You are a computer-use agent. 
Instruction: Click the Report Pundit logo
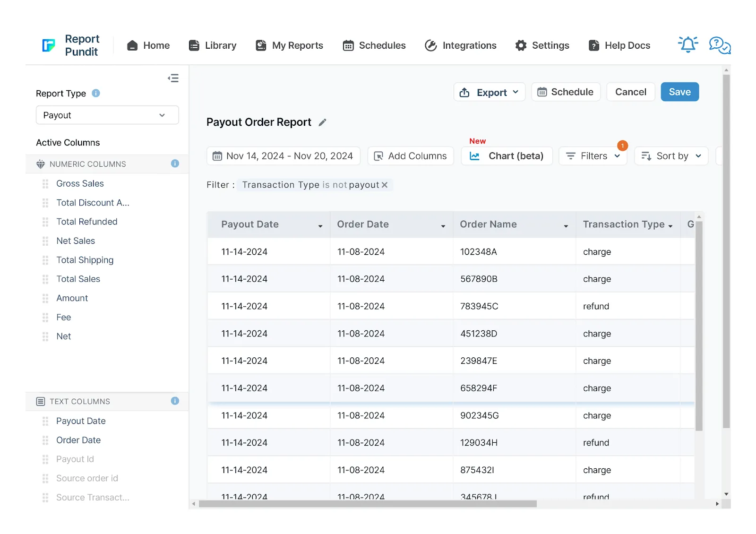[70, 45]
